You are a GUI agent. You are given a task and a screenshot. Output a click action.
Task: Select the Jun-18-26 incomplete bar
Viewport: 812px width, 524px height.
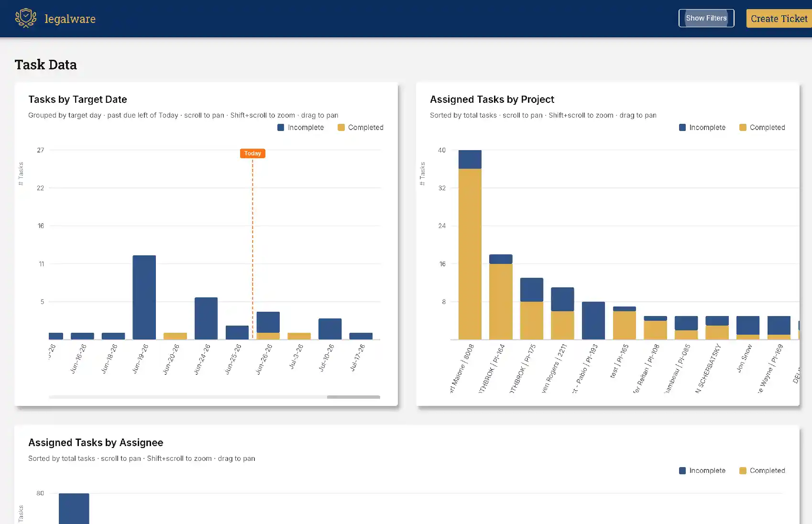(113, 336)
